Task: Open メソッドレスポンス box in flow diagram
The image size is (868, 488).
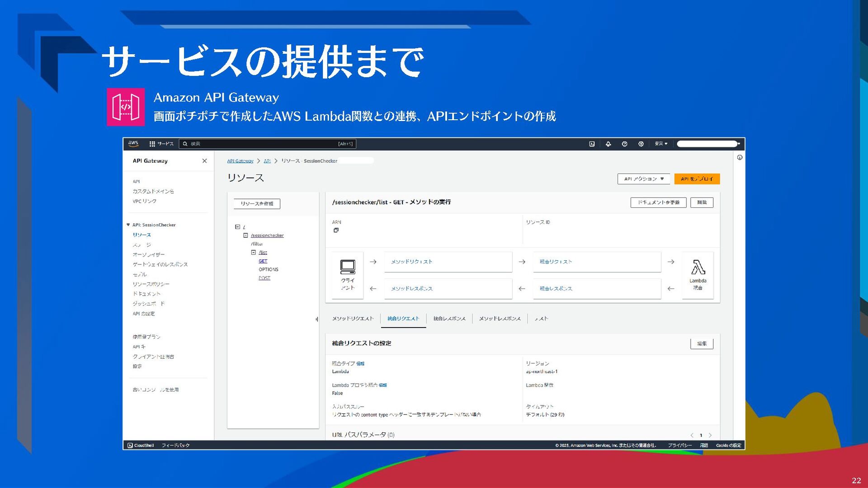Action: [448, 289]
